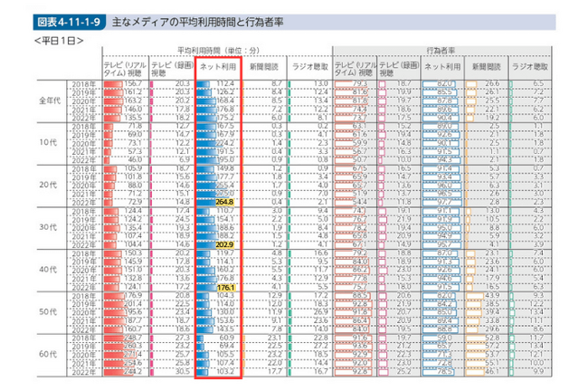
Task: Select the 10代 row group label
Action: click(x=51, y=142)
